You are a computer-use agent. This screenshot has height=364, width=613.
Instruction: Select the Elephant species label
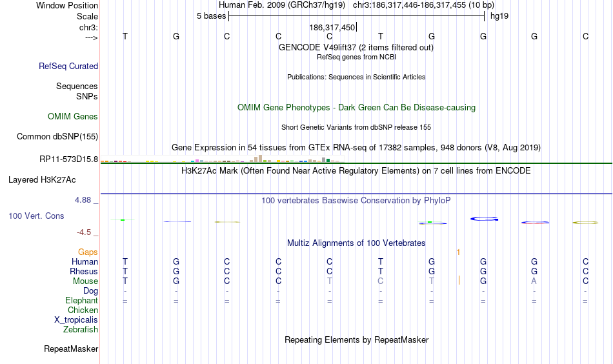click(x=81, y=300)
